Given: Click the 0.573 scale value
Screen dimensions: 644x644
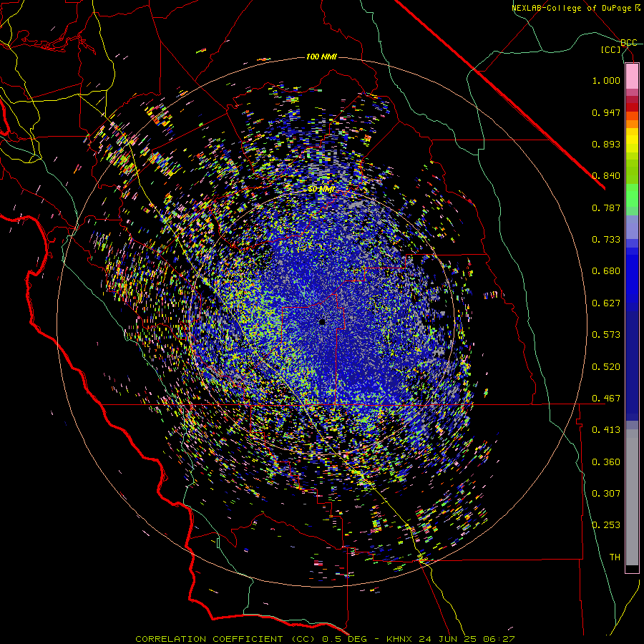Looking at the screenshot, I should click(606, 335).
